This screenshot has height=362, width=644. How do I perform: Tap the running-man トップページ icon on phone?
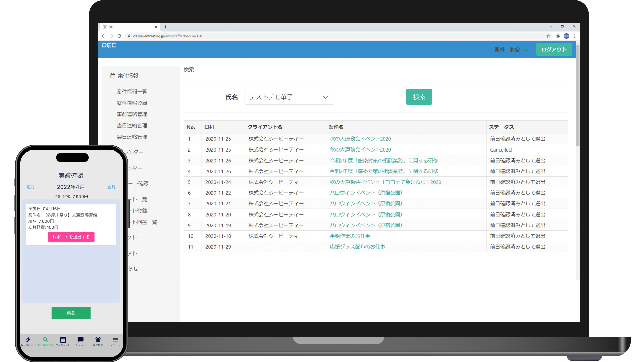(x=28, y=340)
